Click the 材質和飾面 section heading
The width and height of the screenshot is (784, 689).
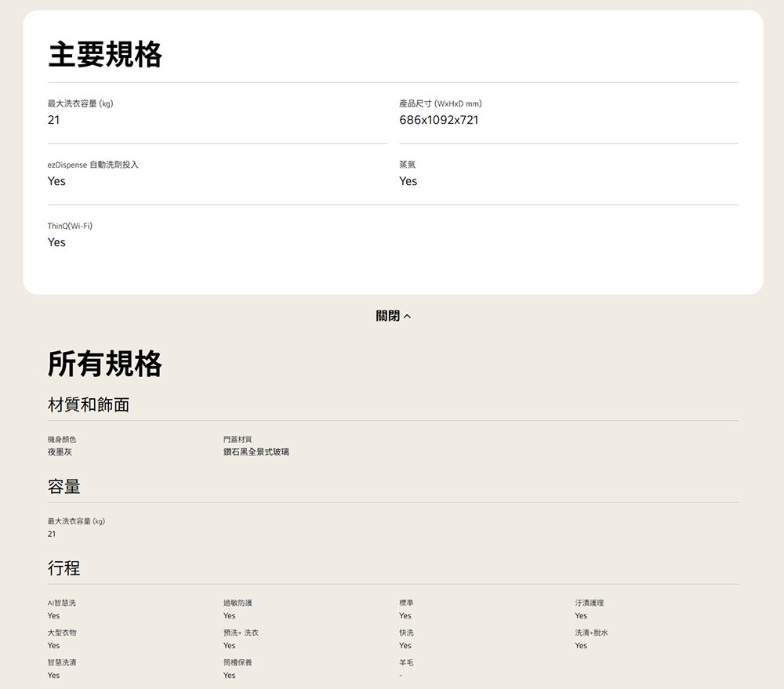pos(89,404)
